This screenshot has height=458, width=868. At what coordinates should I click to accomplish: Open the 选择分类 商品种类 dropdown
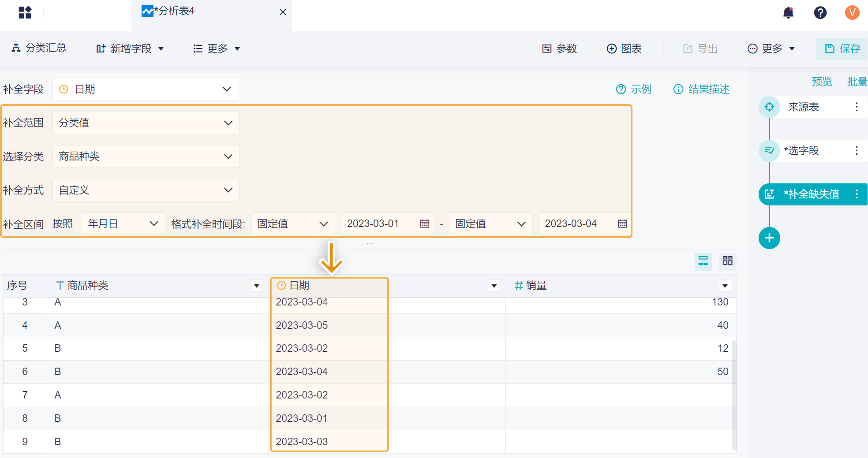tap(146, 156)
